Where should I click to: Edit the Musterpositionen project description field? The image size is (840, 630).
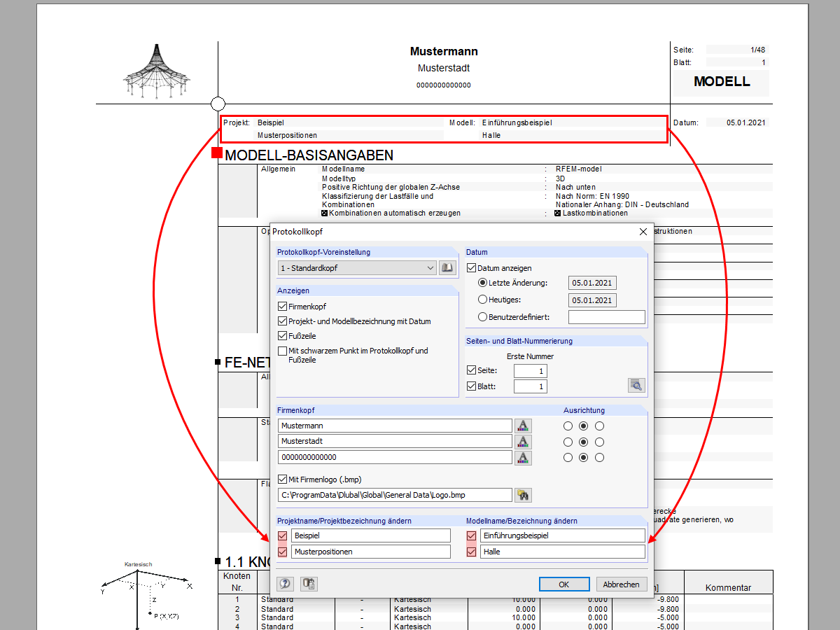point(371,552)
